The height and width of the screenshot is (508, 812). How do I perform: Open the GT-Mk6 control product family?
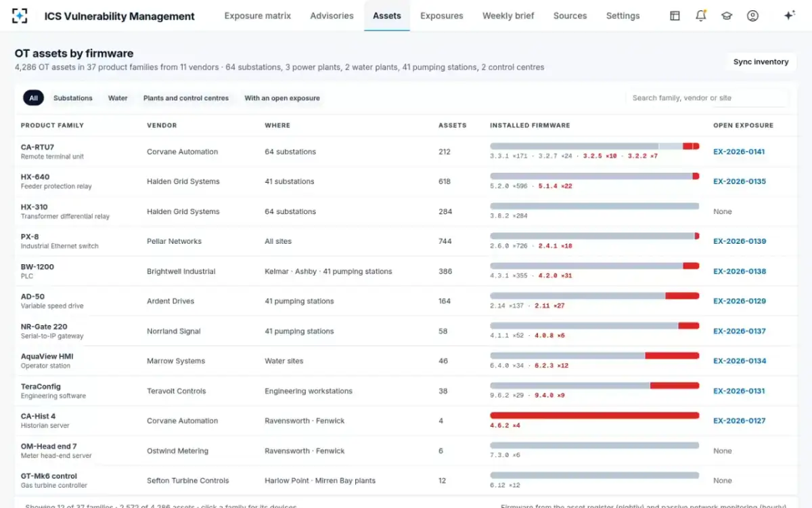(49, 475)
